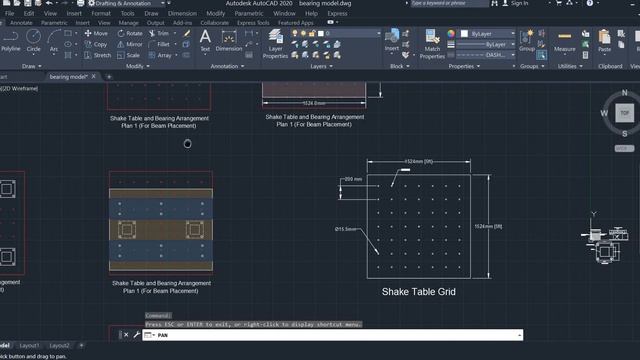Screen dimensions: 640x360
Task: Click the ellipse tool icon in Draw panel
Action: (x=68, y=44)
